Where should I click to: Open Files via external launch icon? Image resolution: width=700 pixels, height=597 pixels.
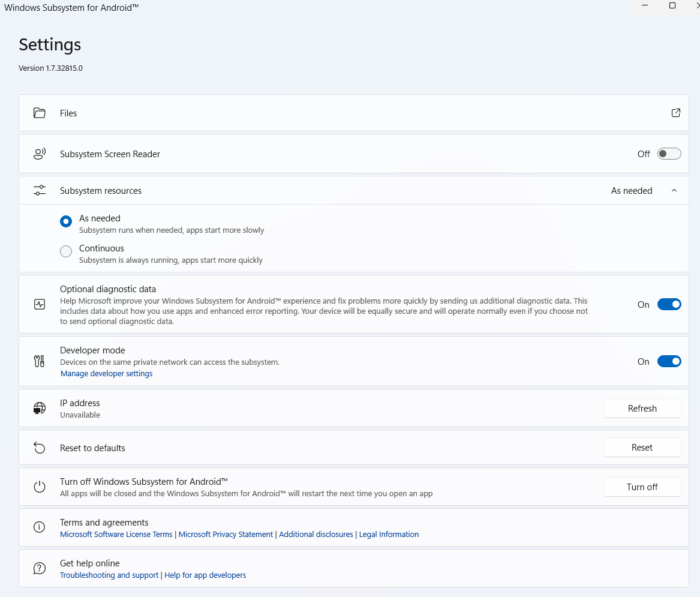[676, 113]
